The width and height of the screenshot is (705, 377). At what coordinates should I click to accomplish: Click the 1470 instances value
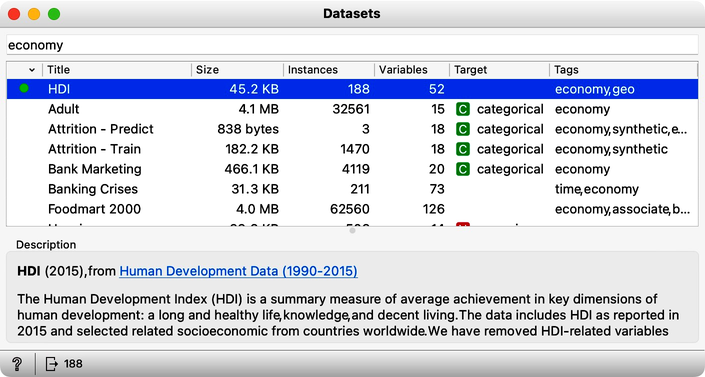[354, 149]
